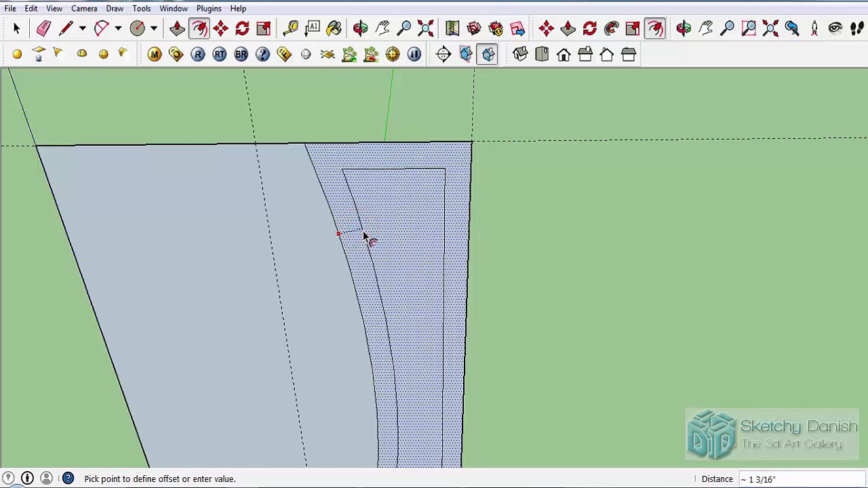Image resolution: width=868 pixels, height=488 pixels.
Task: Pick the pink Eraser tool
Action: point(43,28)
